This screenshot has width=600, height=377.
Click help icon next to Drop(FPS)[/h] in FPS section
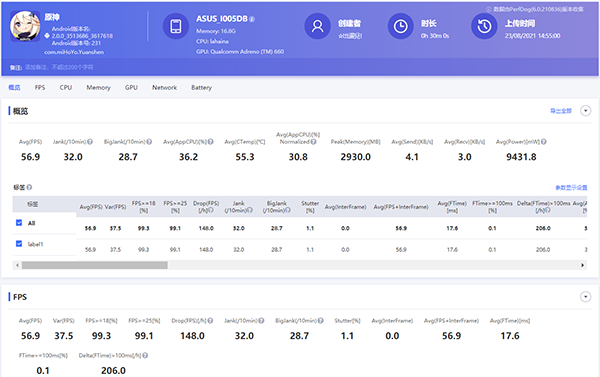[x=210, y=321]
